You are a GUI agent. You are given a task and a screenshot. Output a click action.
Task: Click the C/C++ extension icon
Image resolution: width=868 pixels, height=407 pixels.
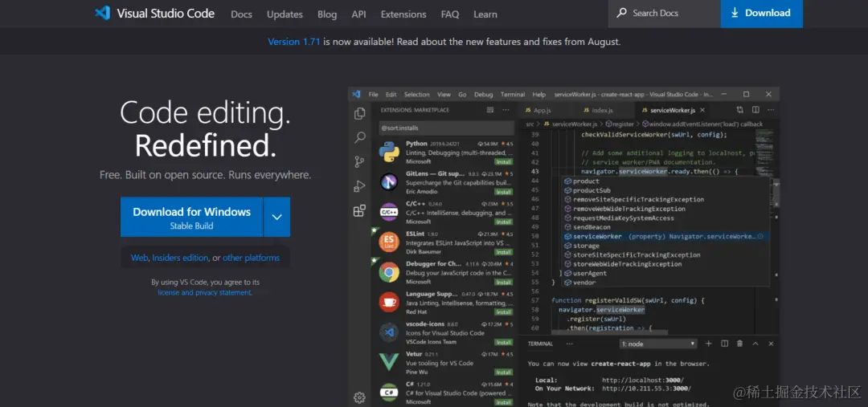click(389, 211)
